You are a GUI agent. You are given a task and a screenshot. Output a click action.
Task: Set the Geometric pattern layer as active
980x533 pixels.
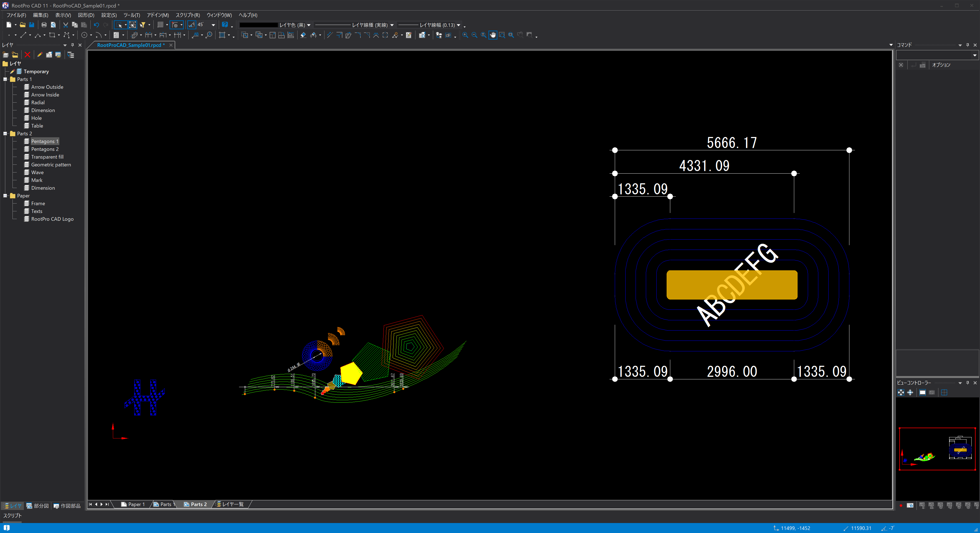point(51,164)
